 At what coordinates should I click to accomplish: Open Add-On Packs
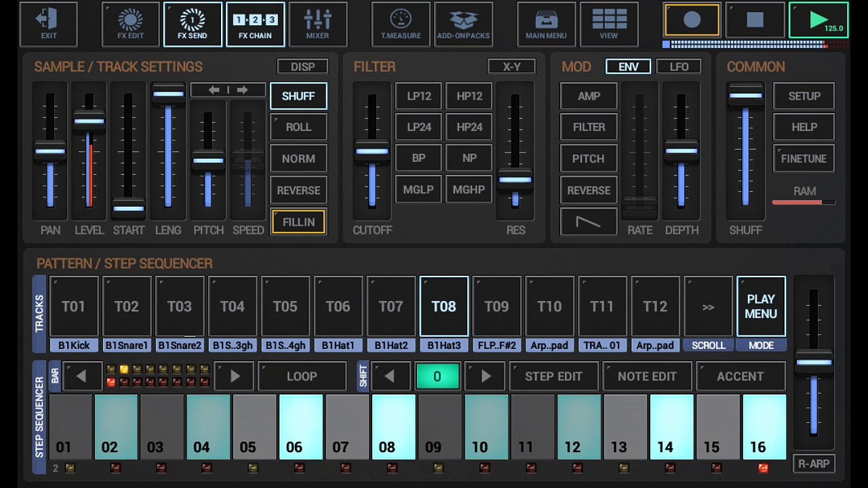463,24
